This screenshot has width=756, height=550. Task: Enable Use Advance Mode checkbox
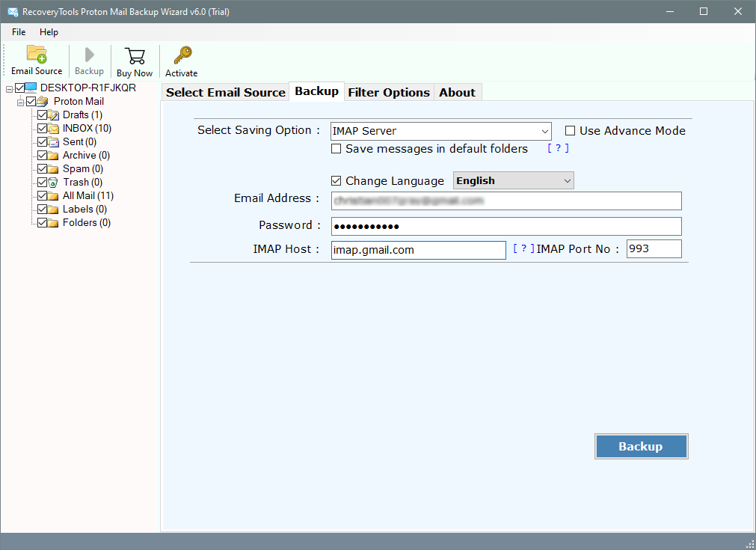click(570, 131)
